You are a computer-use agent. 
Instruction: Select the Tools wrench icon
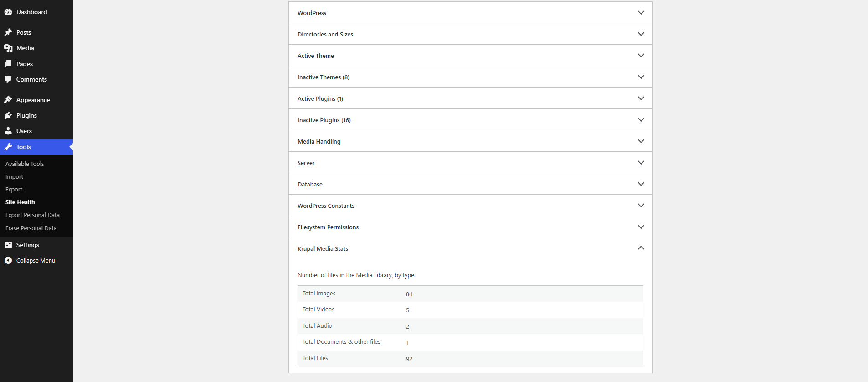[8, 147]
